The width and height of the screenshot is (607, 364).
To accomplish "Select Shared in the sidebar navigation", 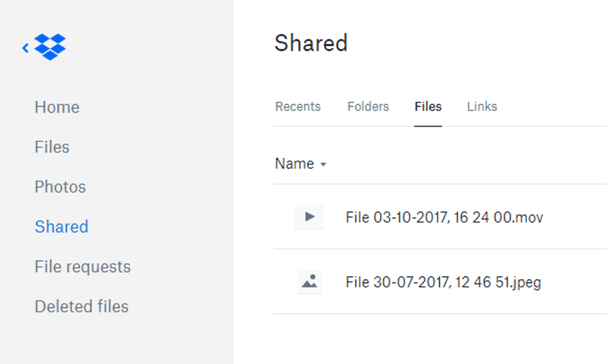I will tap(61, 227).
